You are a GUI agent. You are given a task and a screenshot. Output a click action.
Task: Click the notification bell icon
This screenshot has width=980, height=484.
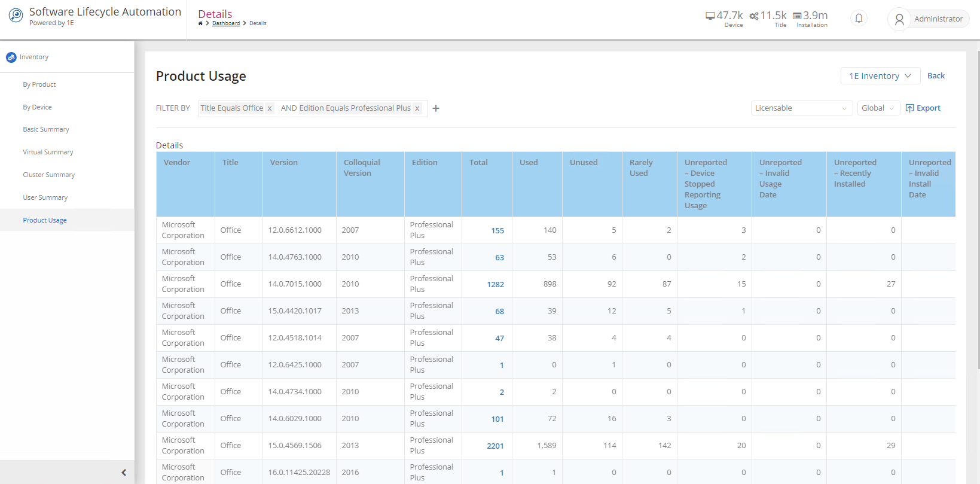click(x=859, y=19)
